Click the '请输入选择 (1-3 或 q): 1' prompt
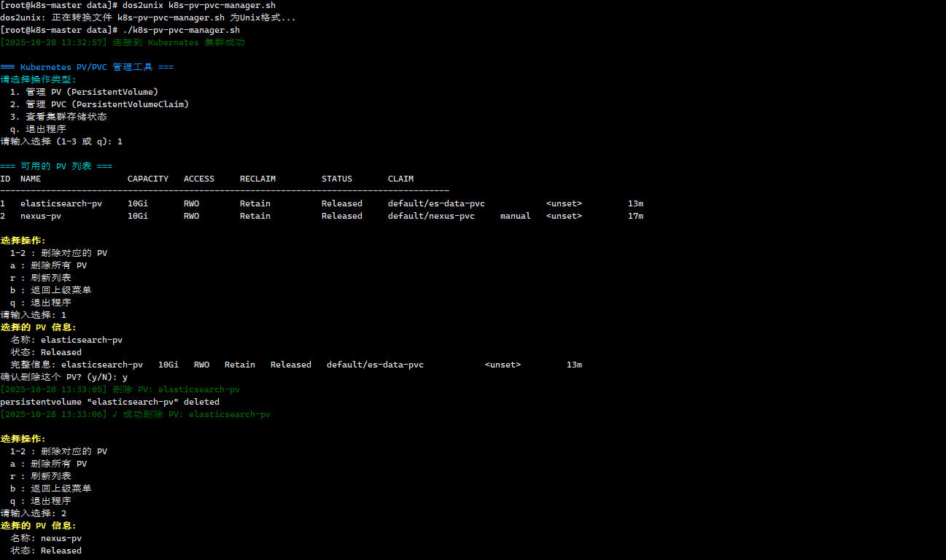This screenshot has width=946, height=560. [61, 141]
